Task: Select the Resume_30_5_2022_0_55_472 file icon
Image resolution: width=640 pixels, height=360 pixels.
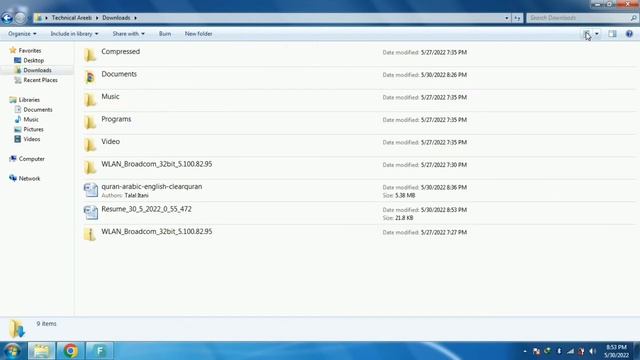Action: (91, 212)
